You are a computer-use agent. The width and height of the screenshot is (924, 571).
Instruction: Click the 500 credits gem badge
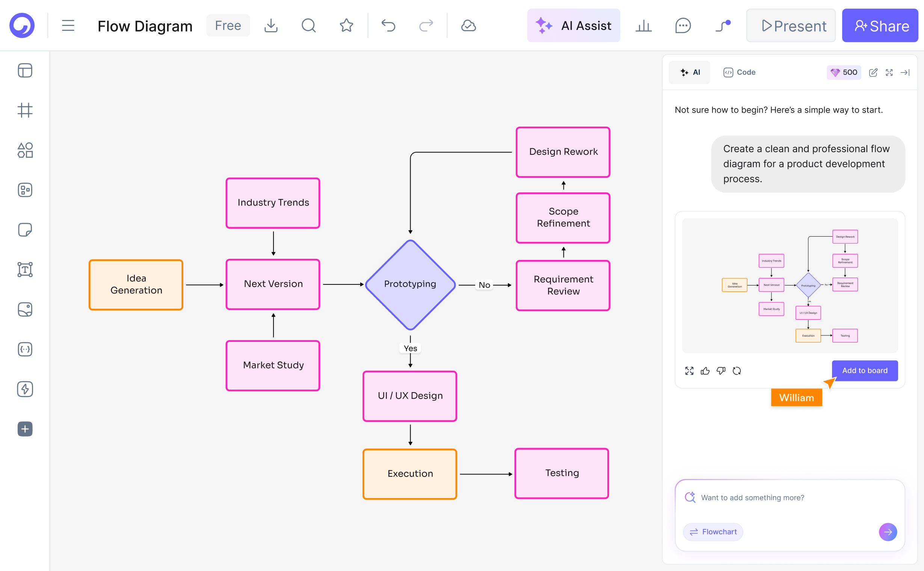(844, 73)
